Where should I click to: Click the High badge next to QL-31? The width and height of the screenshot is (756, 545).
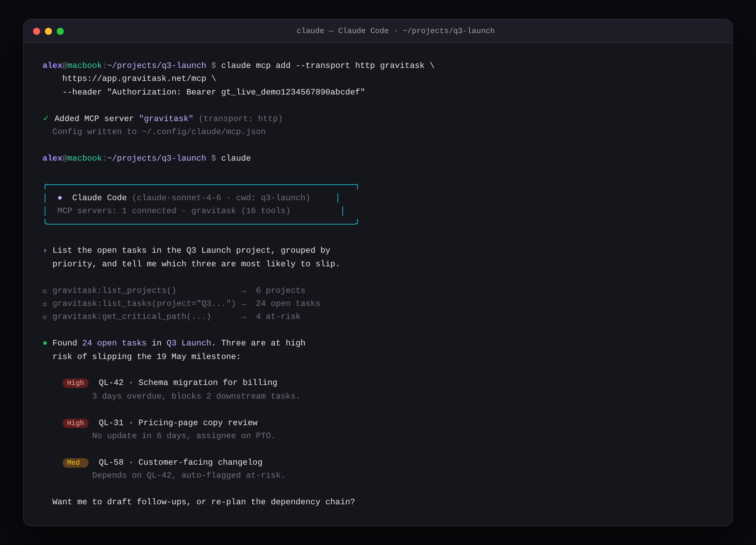[76, 423]
